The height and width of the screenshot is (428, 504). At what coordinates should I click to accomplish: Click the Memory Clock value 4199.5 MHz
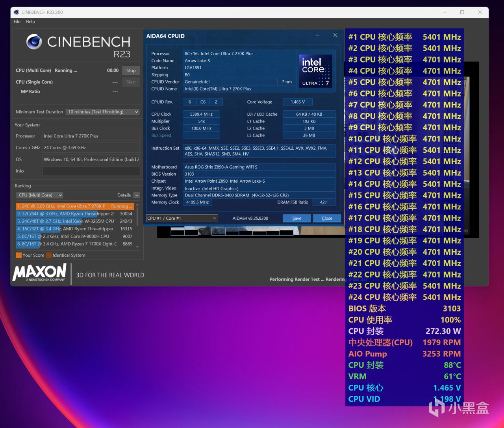pos(197,202)
